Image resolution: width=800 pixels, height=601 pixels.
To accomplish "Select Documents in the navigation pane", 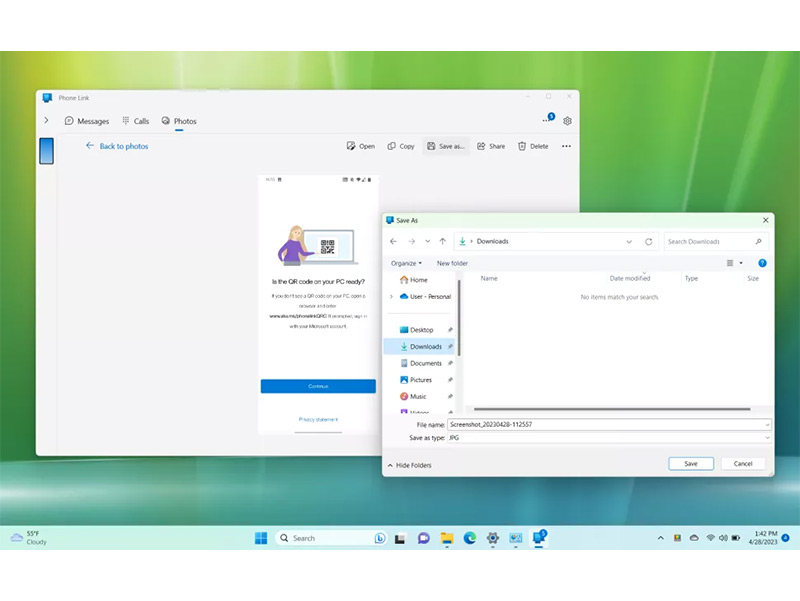I will (421, 363).
